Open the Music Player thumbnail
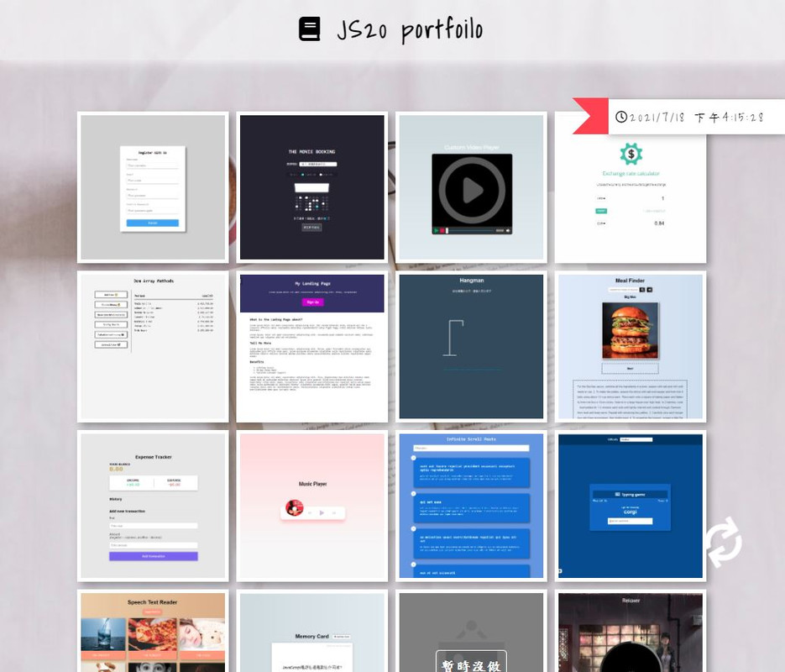Viewport: 785px width, 672px height. [311, 506]
